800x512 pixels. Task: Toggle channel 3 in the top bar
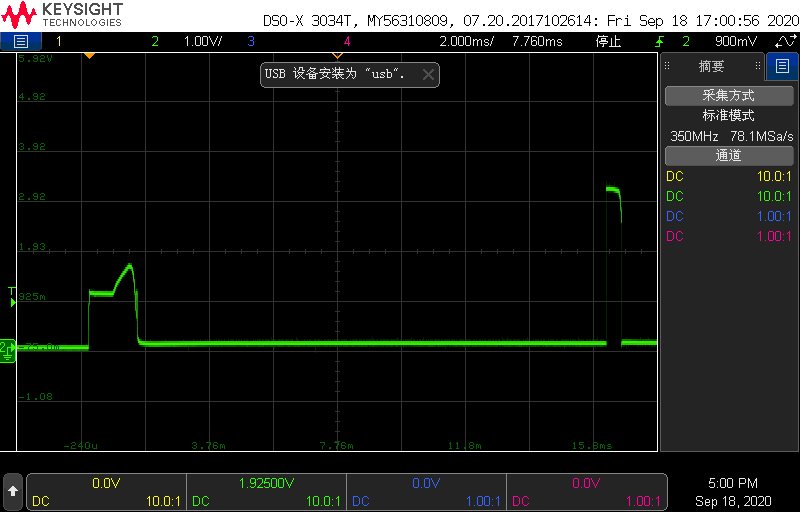pos(251,41)
